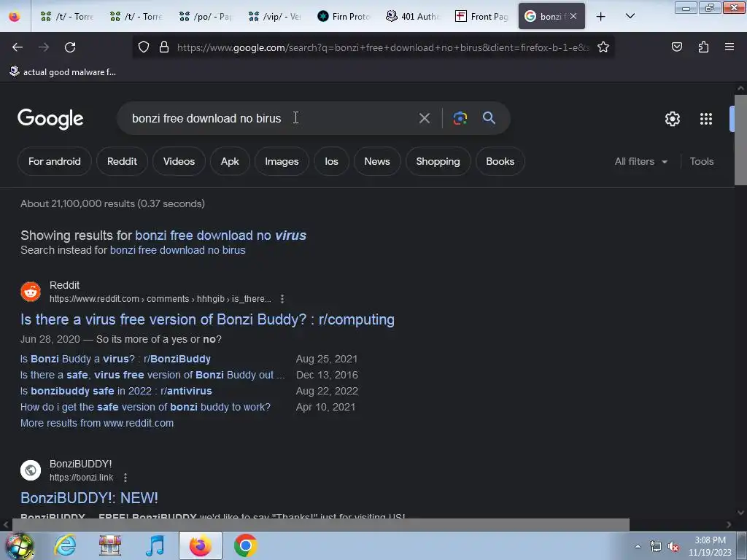Open the Chrome taskbar icon
The width and height of the screenshot is (747, 560).
pos(245,545)
